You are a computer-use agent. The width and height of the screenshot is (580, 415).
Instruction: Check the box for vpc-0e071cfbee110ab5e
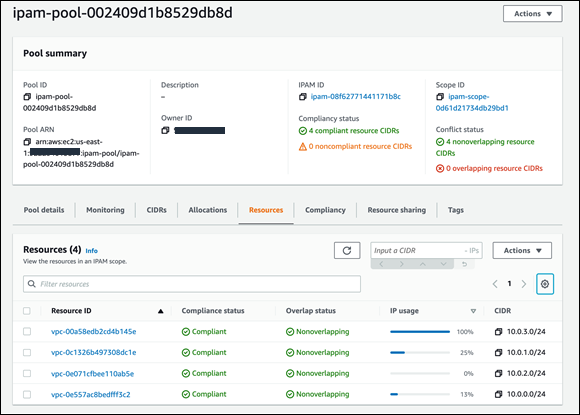click(27, 374)
